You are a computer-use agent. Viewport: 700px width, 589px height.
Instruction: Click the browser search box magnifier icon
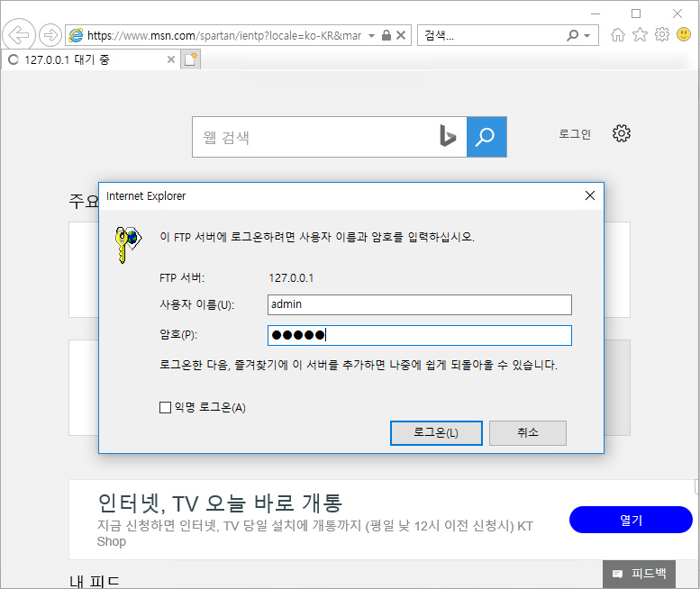click(x=572, y=35)
